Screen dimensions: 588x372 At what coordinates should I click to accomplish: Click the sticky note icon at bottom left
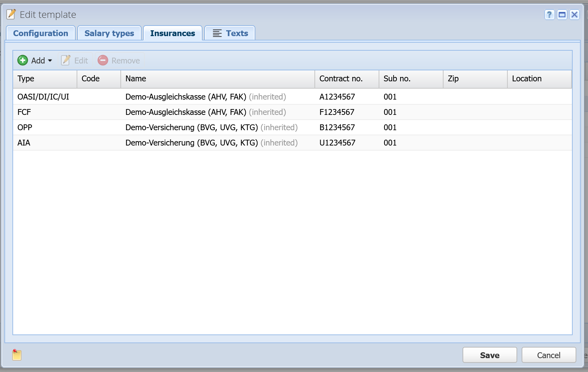(17, 355)
